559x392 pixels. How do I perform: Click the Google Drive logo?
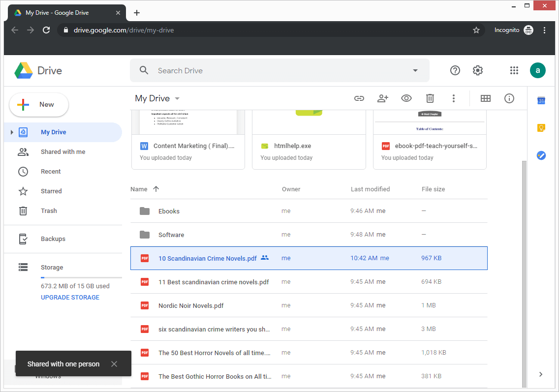point(38,70)
